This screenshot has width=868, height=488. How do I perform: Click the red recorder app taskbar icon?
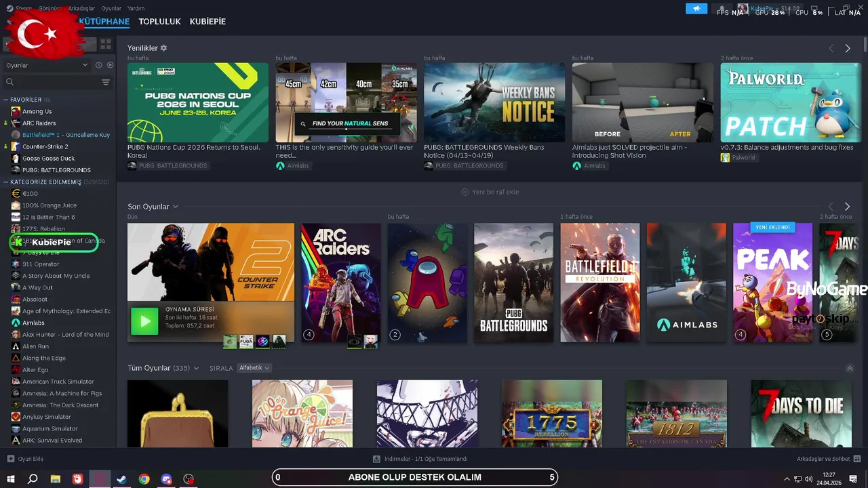tap(77, 479)
